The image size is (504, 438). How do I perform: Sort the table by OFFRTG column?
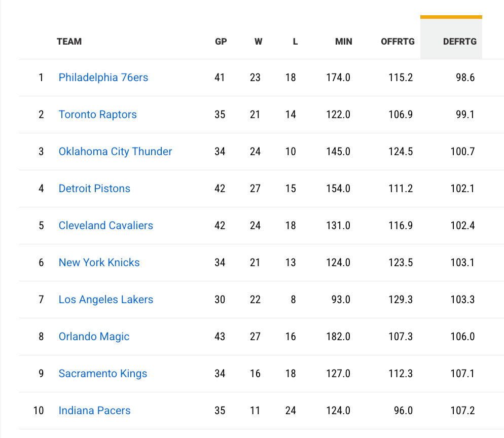[398, 42]
